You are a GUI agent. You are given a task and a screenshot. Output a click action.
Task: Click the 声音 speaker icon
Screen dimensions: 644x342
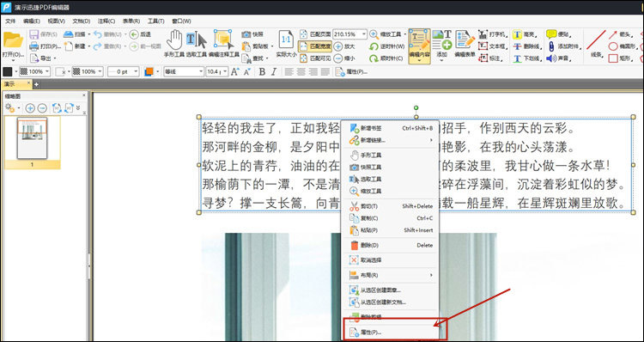(x=551, y=58)
